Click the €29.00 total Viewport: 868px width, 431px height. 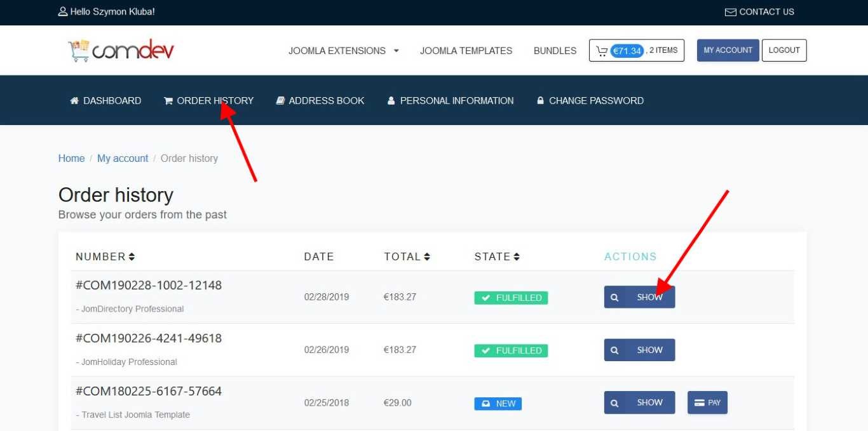coord(398,402)
